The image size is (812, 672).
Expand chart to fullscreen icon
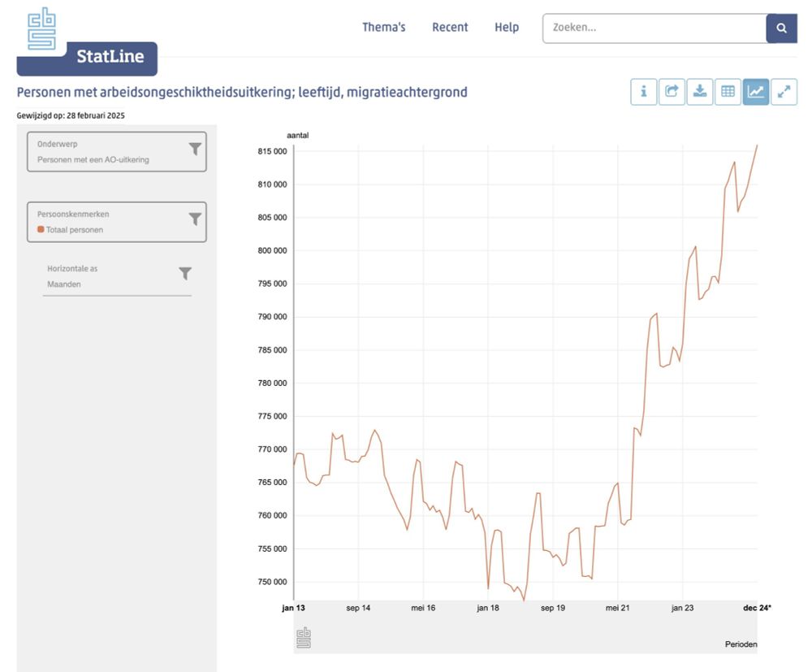pos(784,92)
